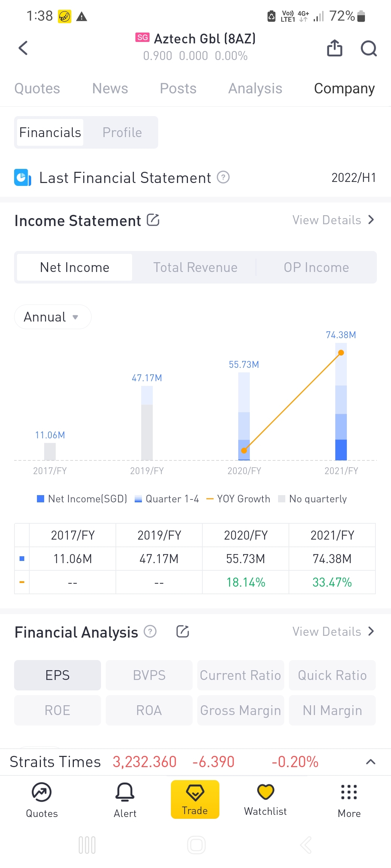Select NI Margin metric chip
This screenshot has width=391, height=868.
click(x=332, y=710)
